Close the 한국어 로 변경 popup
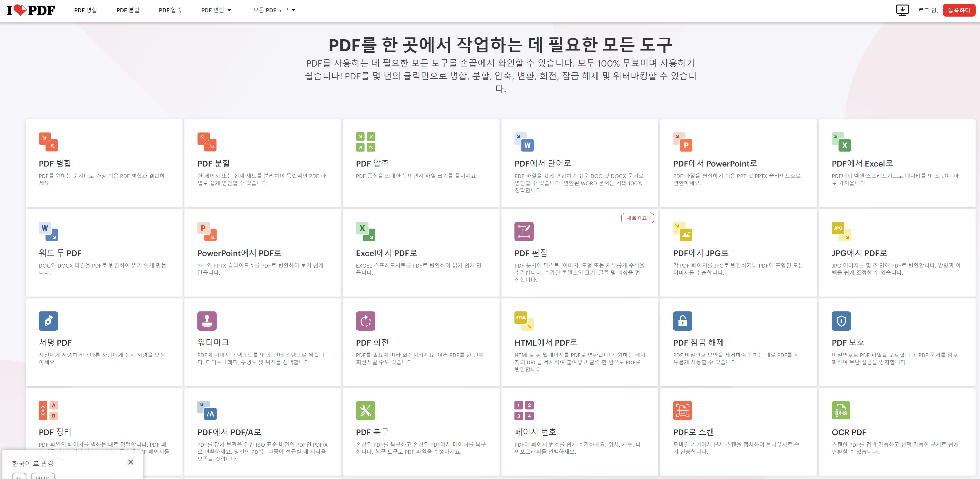This screenshot has height=479, width=980. pyautogui.click(x=131, y=462)
